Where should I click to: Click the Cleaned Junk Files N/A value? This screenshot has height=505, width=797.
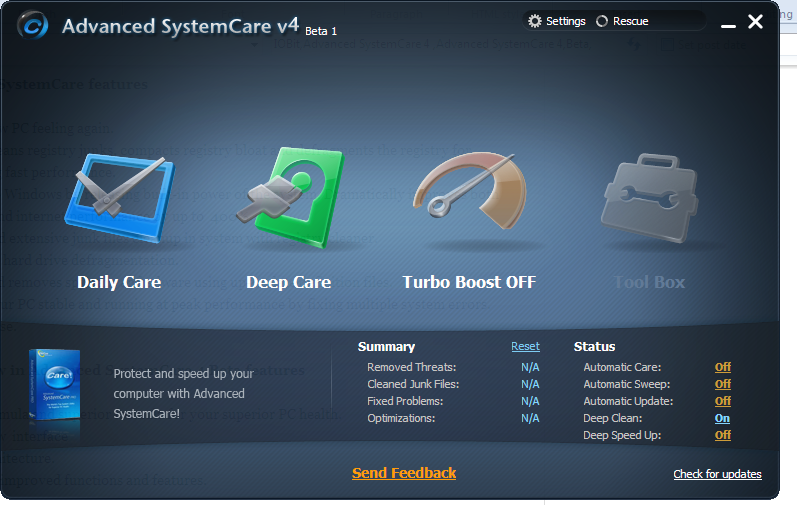tap(530, 384)
